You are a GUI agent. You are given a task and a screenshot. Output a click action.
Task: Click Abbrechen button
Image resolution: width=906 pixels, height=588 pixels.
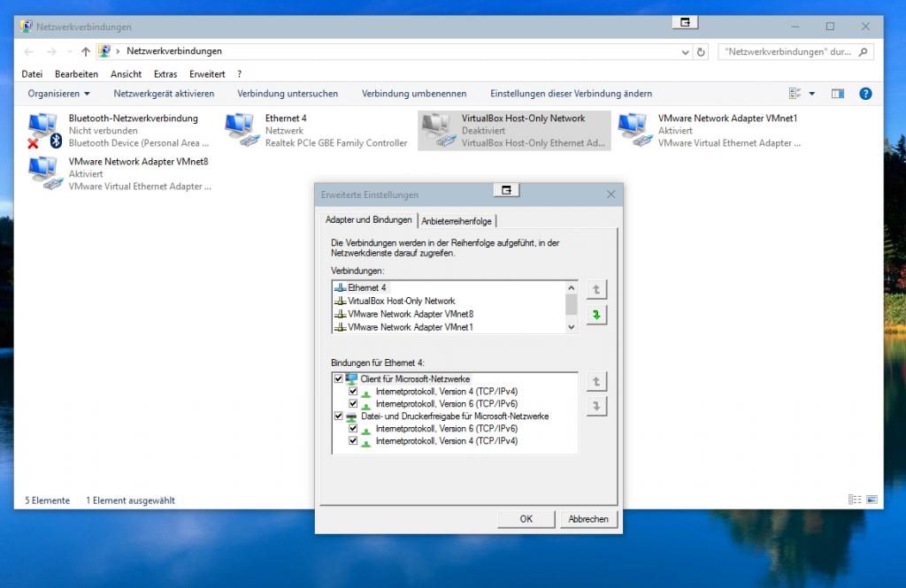pos(588,519)
